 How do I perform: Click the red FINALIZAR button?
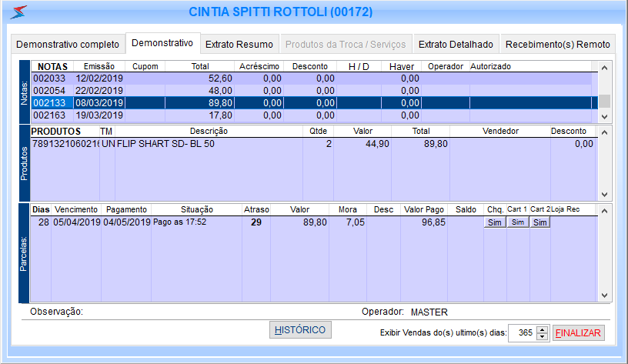click(x=578, y=332)
